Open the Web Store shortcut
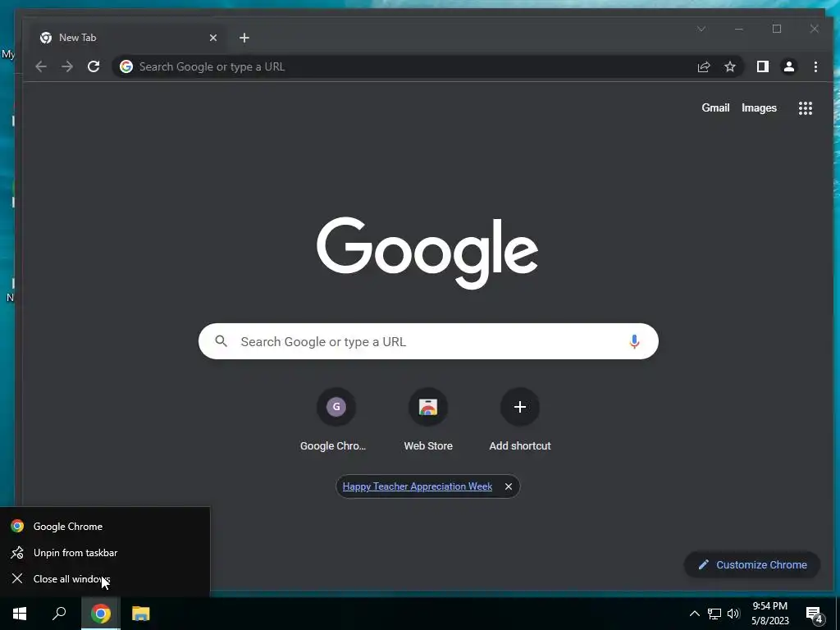The image size is (840, 630). click(x=428, y=407)
